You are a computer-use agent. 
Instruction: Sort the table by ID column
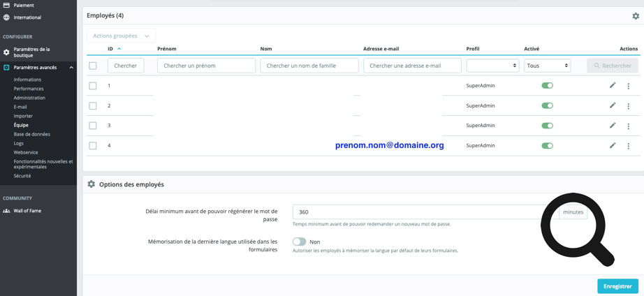pos(111,49)
